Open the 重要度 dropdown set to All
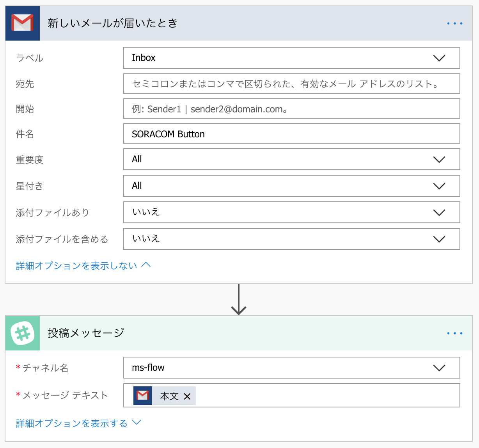Screen dimensions: 479x448 click(439, 159)
